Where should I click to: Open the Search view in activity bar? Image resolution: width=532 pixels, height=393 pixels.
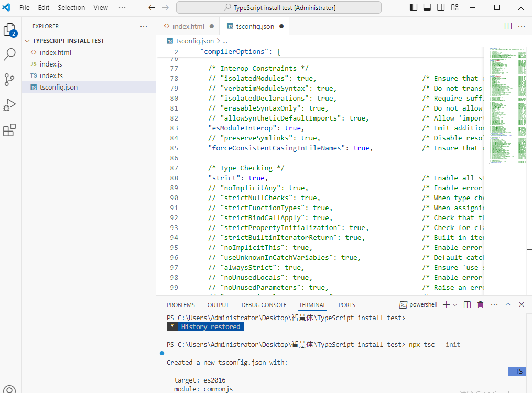click(x=10, y=54)
